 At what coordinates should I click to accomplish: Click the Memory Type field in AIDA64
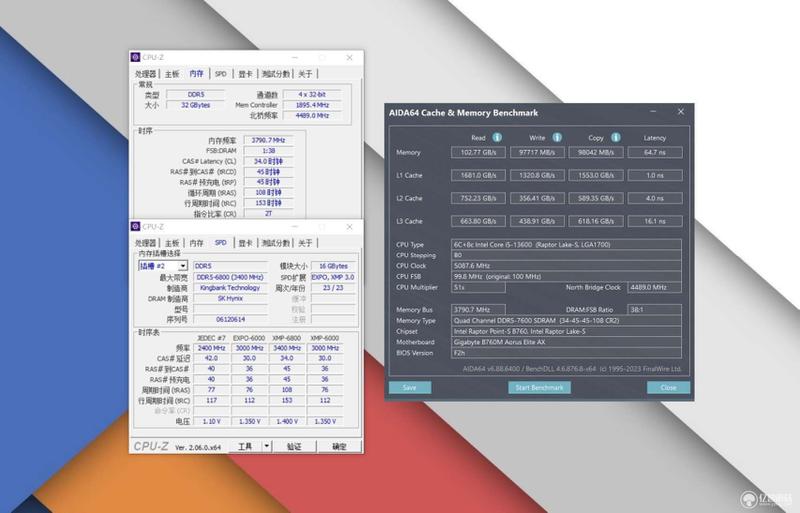(566, 321)
